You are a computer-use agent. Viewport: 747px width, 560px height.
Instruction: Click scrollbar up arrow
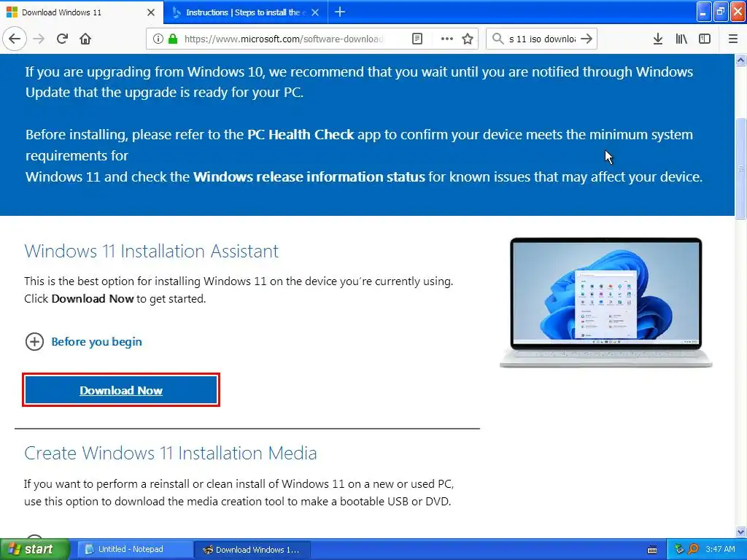(x=741, y=60)
